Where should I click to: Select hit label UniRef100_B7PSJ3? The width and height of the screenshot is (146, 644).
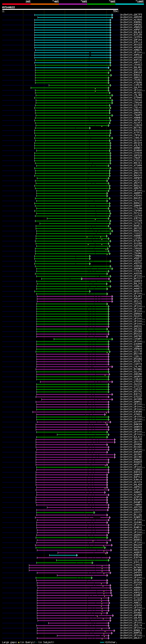[x=131, y=563]
